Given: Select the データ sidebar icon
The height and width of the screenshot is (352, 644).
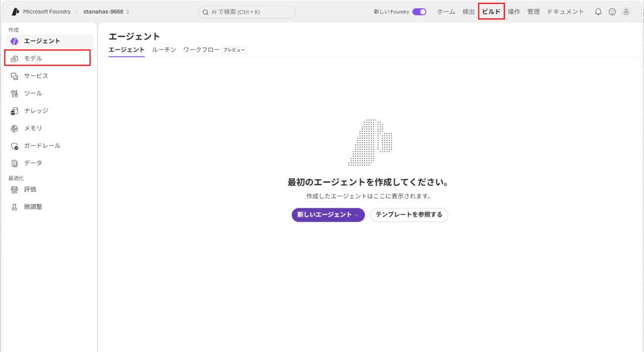Looking at the screenshot, I should pos(14,163).
